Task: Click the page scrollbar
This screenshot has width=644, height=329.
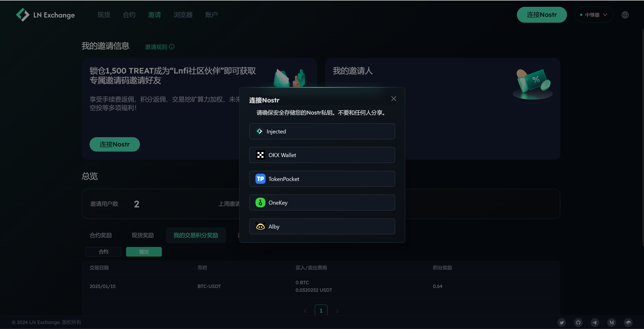Action: [642, 137]
